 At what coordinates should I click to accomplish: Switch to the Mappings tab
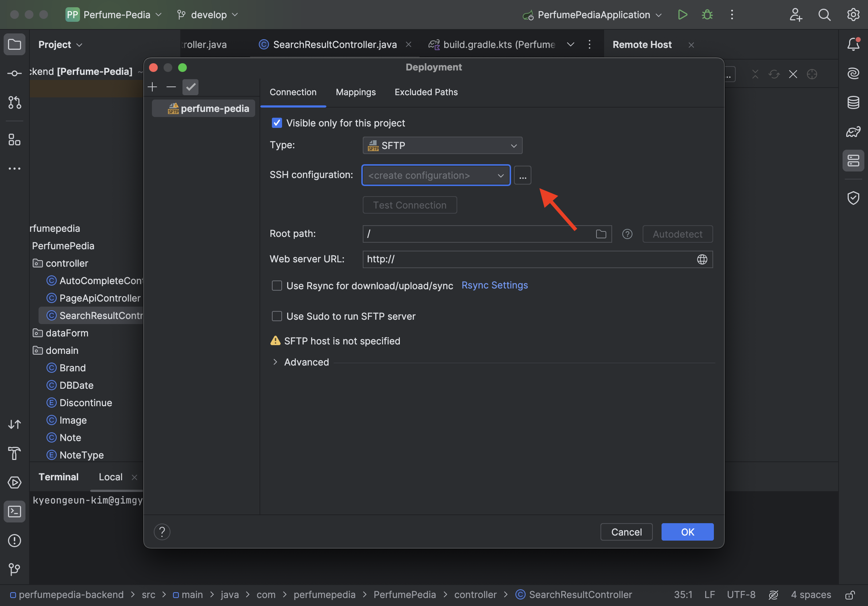pos(355,92)
